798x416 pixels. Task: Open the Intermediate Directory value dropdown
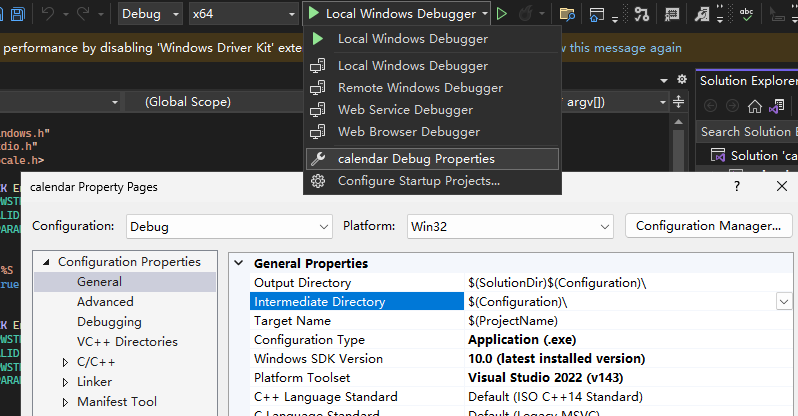(784, 302)
